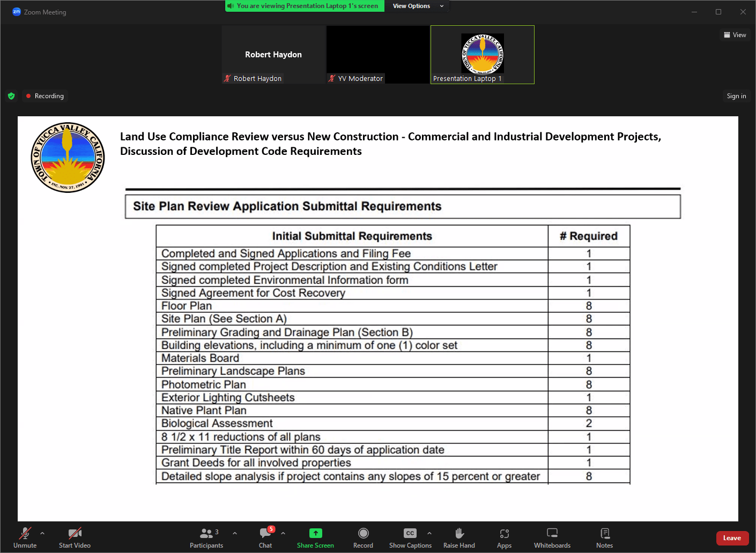Raise Hand in the meeting
756x553 pixels.
(459, 537)
